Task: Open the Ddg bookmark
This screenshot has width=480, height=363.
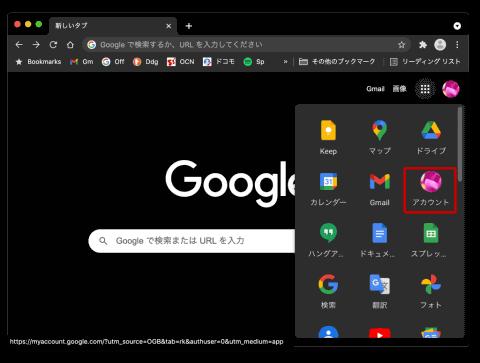Action: 145,62
